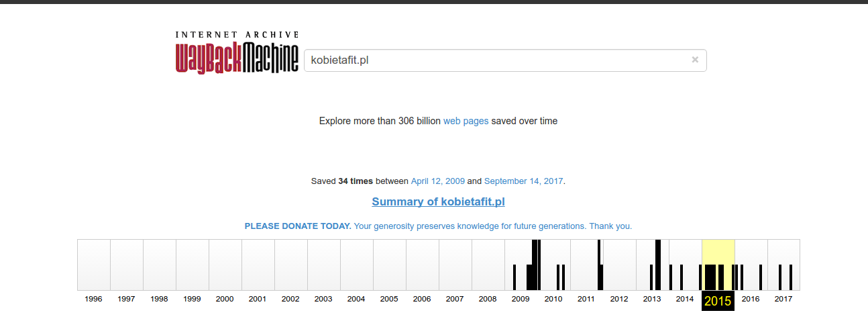This screenshot has width=868, height=323.
Task: Open the April 12, 2009 capture link
Action: 437,181
